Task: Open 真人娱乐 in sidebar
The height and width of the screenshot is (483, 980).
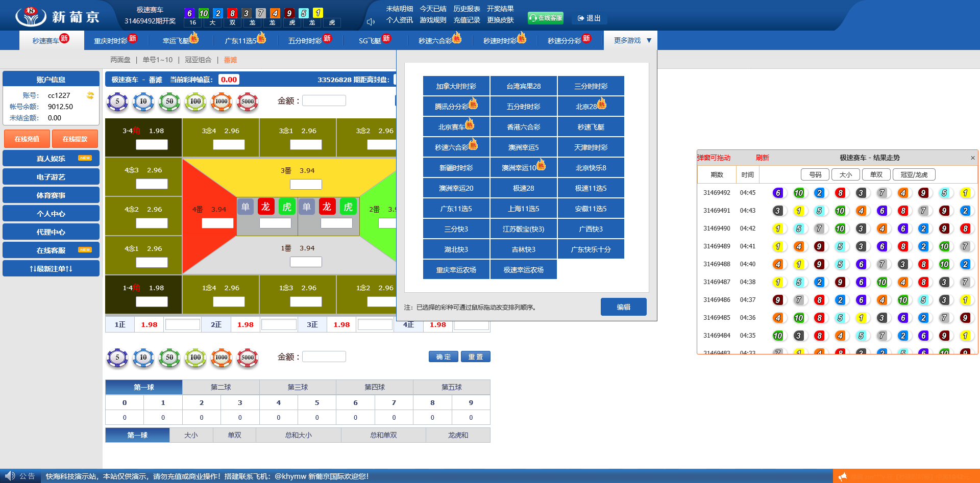Action: click(x=51, y=158)
